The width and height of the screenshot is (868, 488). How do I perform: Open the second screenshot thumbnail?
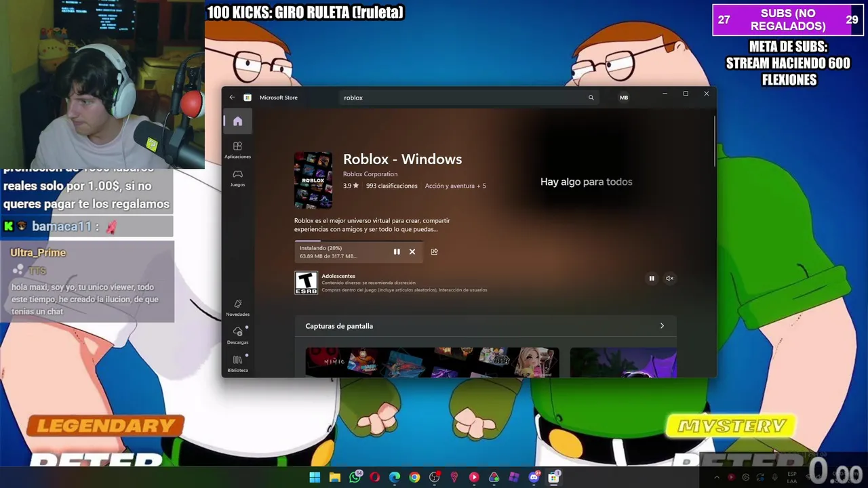[x=623, y=363]
